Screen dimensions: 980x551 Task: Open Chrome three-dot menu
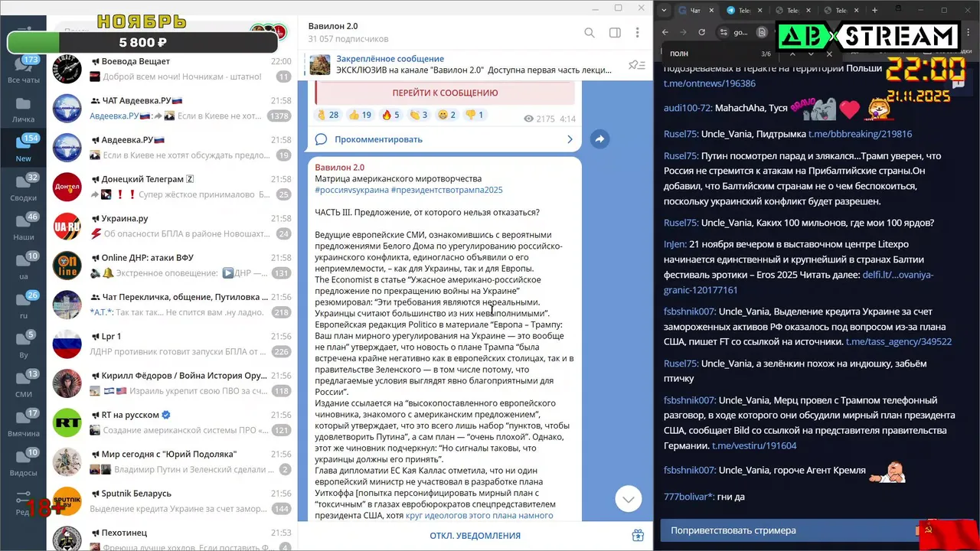(x=969, y=32)
